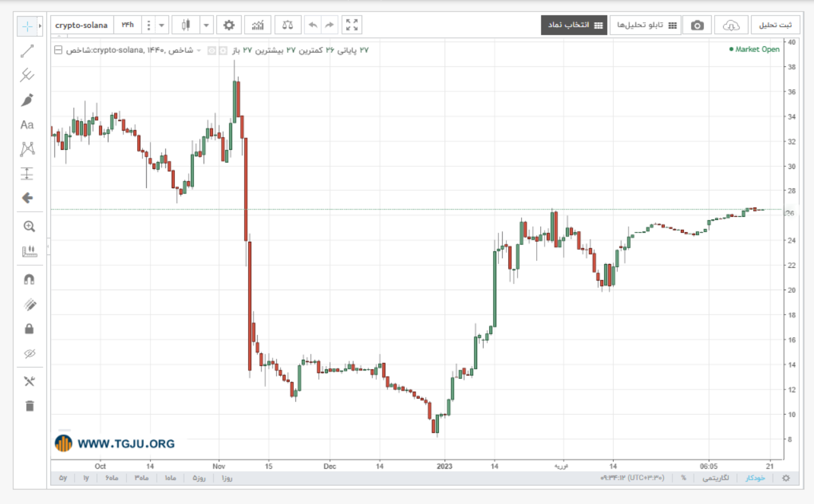Click the trash icon to remove drawings
This screenshot has width=814, height=504.
29,406
